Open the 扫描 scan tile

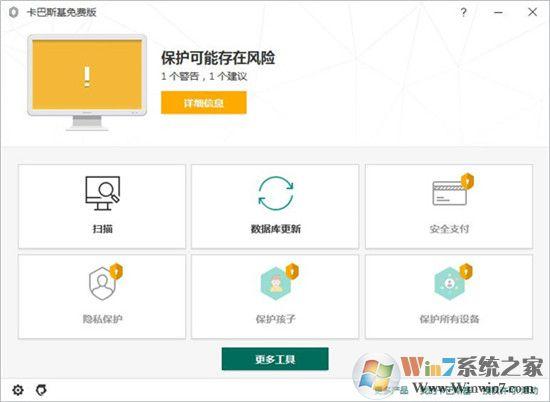[102, 207]
